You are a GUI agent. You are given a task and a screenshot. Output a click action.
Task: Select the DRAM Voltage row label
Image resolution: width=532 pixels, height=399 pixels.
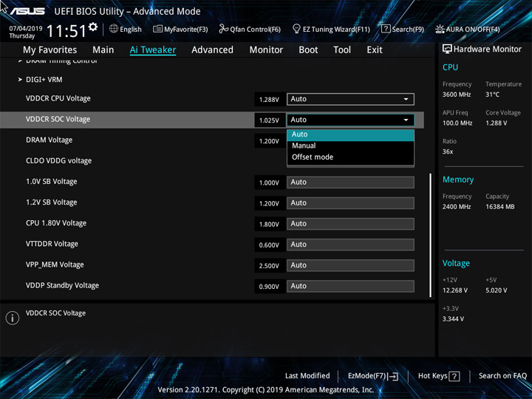pos(50,140)
